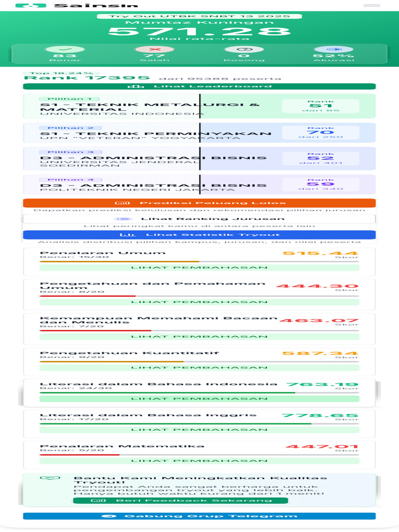Click the 463.07 score value
Image resolution: width=399 pixels, height=532 pixels.
320,320
